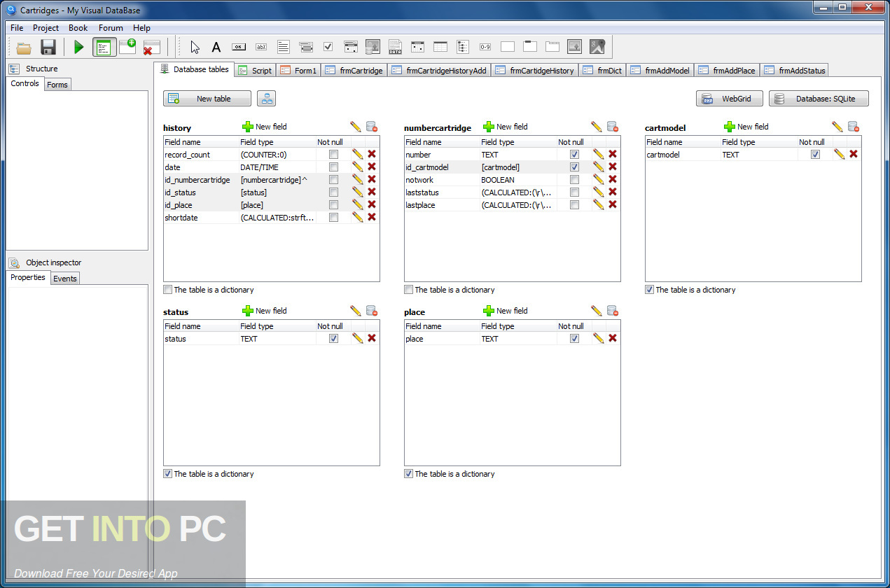Click the DATE/TIME field type cell
This screenshot has width=890, height=588.
277,167
